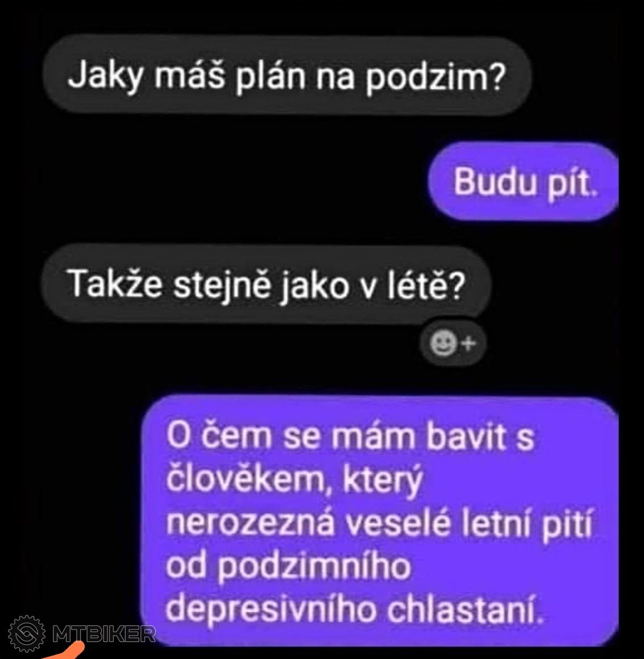This screenshot has width=644, height=659.
Task: Select the message 'Jaky máš plán na podzim?'
Action: (288, 76)
